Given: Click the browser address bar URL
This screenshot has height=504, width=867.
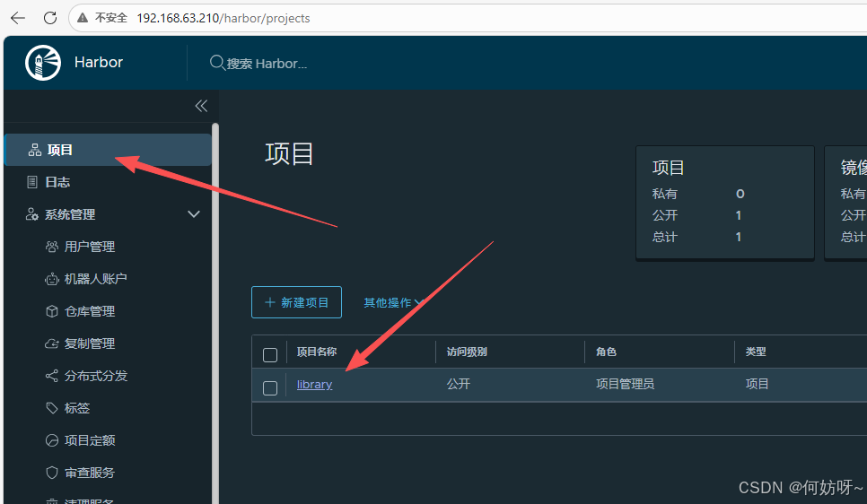Looking at the screenshot, I should (x=223, y=18).
